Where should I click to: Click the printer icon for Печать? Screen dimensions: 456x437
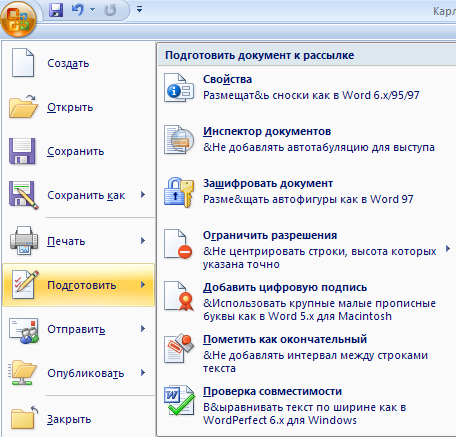(x=23, y=241)
